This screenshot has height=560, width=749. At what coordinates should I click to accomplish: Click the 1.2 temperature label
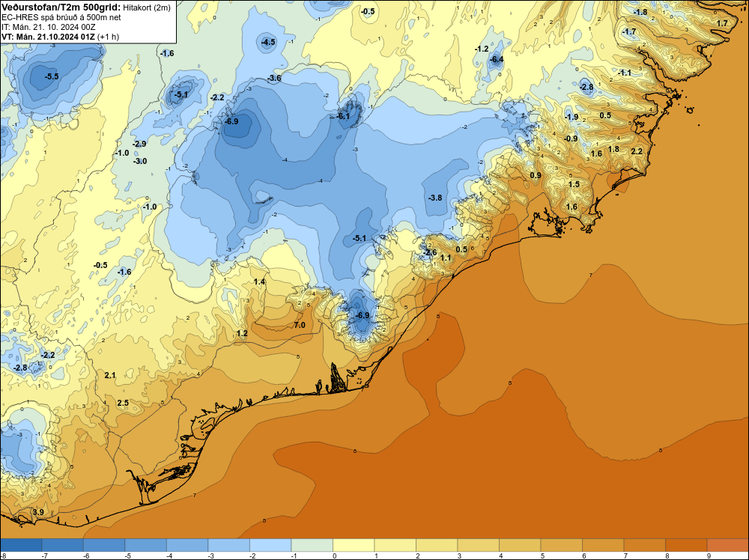pyautogui.click(x=242, y=333)
